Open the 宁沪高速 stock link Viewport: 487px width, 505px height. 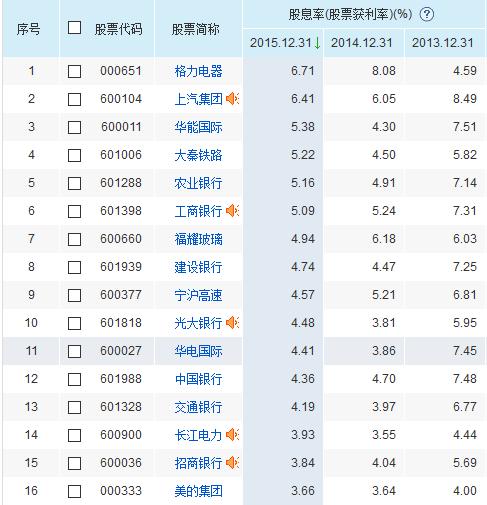pos(198,295)
